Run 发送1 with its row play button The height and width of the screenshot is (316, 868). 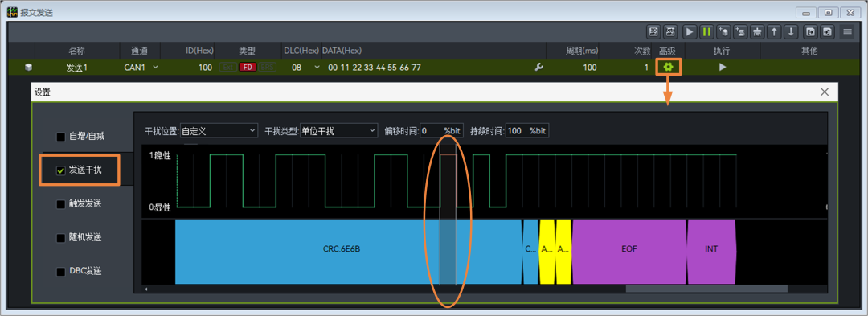pos(723,67)
